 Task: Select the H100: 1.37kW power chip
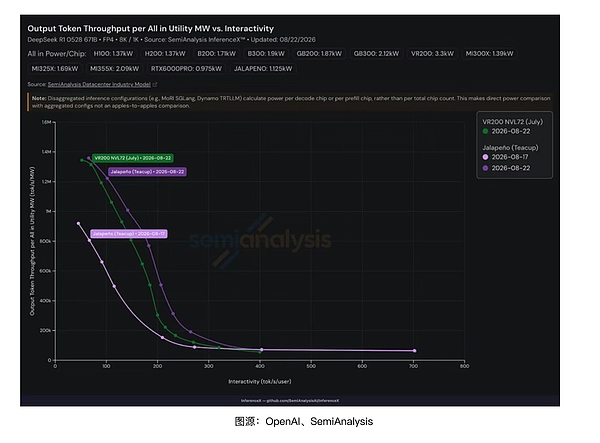pos(113,54)
